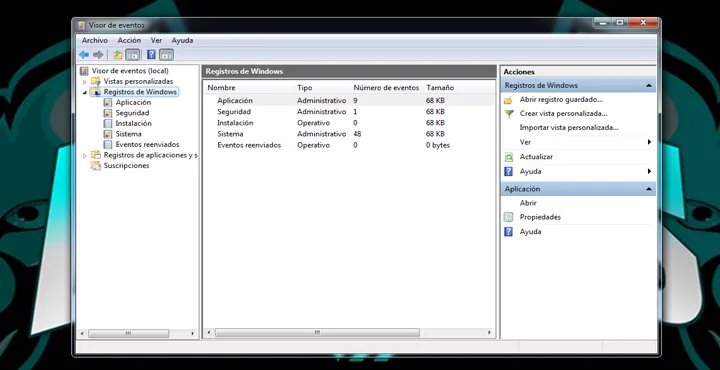Image resolution: width=720 pixels, height=370 pixels.
Task: Click the Forward arrow toolbar icon
Action: pos(98,55)
